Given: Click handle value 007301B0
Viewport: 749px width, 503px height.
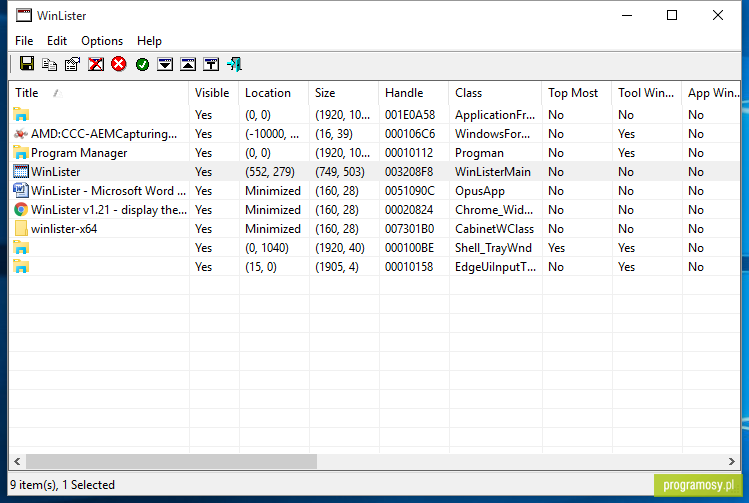Looking at the screenshot, I should (409, 229).
